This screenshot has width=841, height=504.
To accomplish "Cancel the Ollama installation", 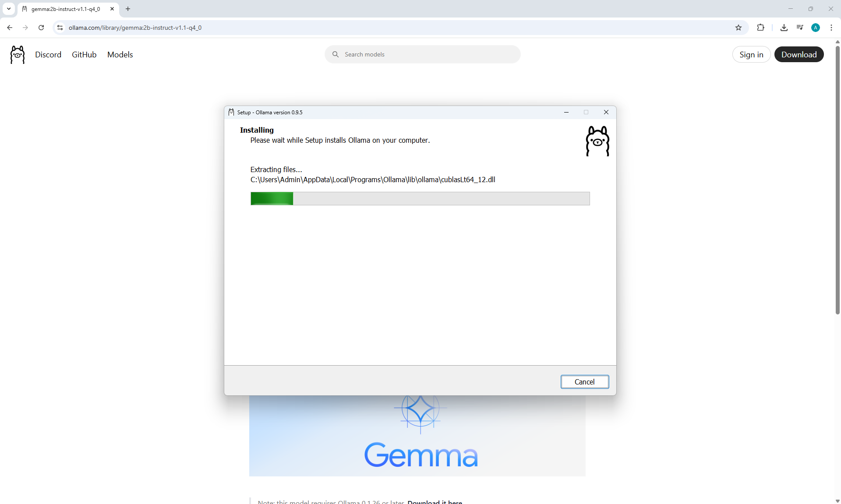I will pos(584,382).
